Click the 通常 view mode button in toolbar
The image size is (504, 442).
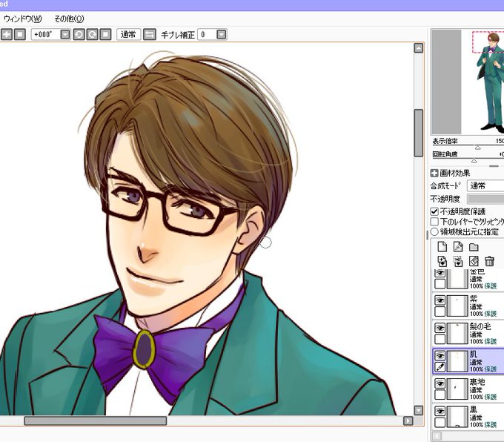click(128, 34)
